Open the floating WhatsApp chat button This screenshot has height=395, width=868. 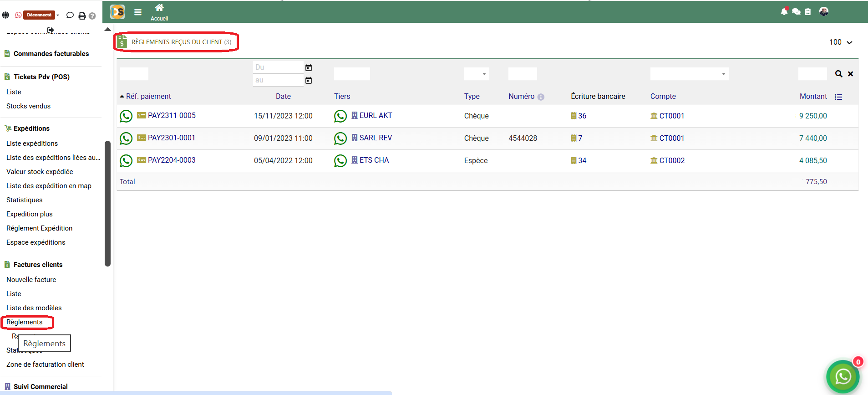pyautogui.click(x=843, y=376)
